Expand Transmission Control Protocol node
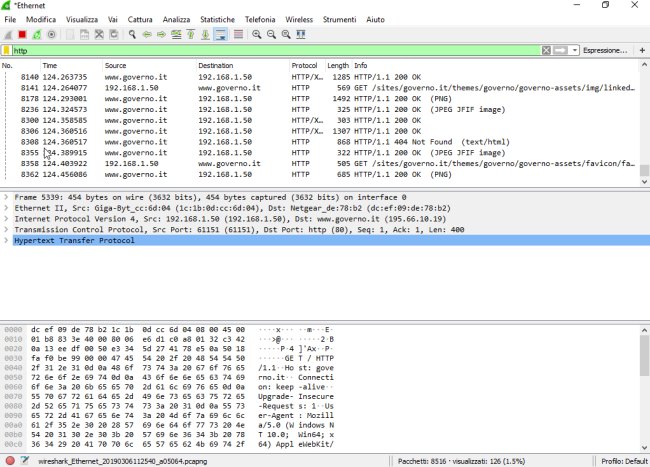 (6, 230)
